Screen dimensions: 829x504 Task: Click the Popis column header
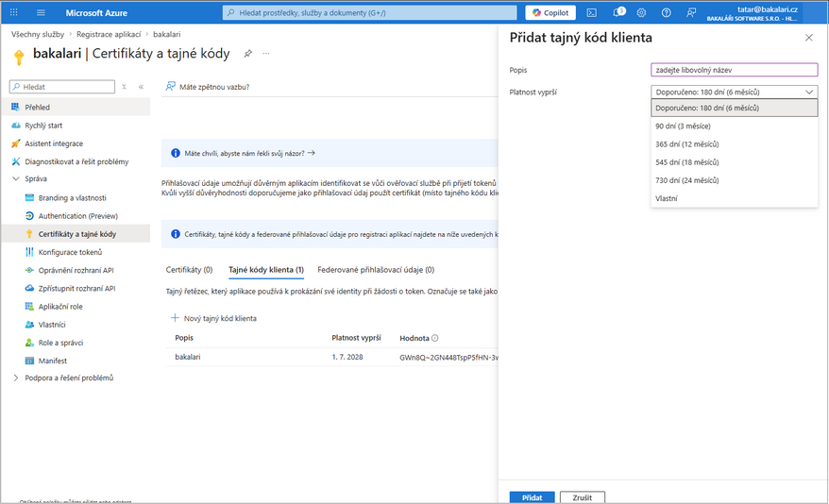pos(184,338)
